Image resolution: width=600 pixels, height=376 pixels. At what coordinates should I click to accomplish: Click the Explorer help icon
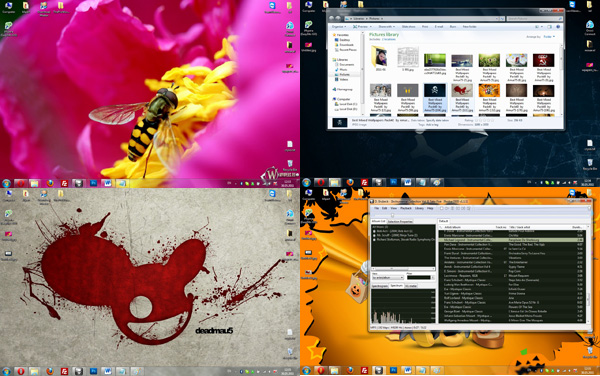(558, 27)
